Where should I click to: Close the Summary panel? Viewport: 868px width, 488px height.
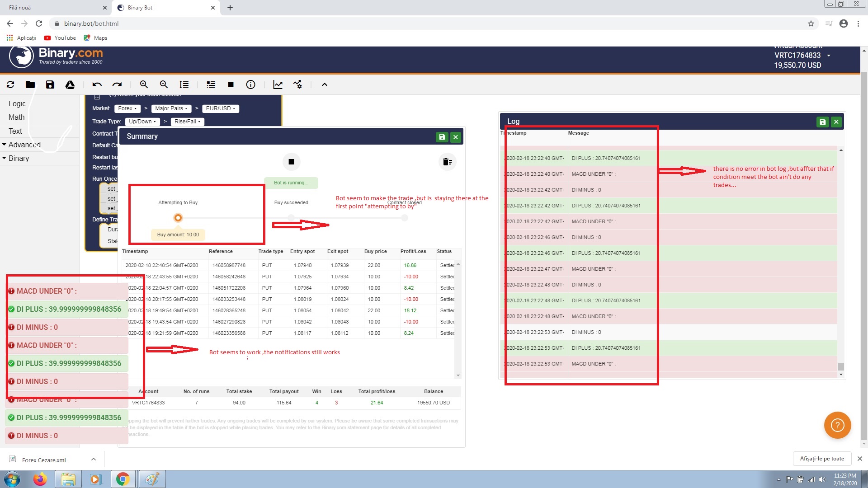(x=456, y=137)
